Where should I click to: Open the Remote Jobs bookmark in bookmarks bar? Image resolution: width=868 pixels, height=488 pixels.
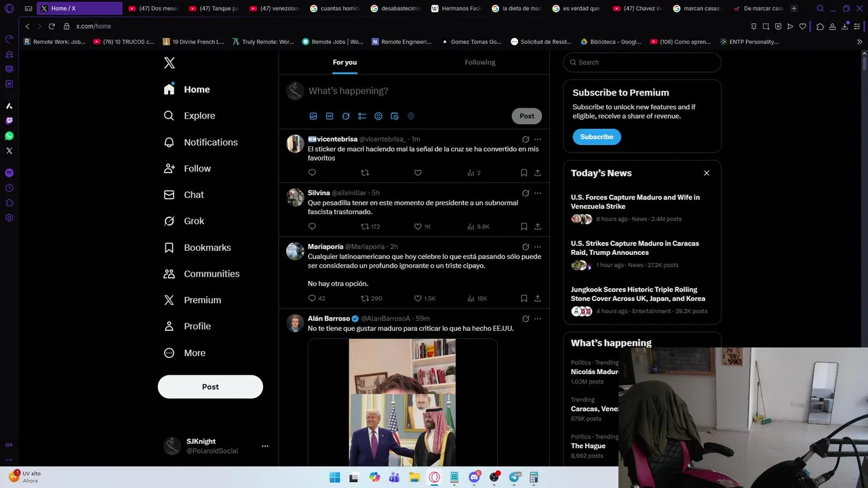(x=332, y=42)
